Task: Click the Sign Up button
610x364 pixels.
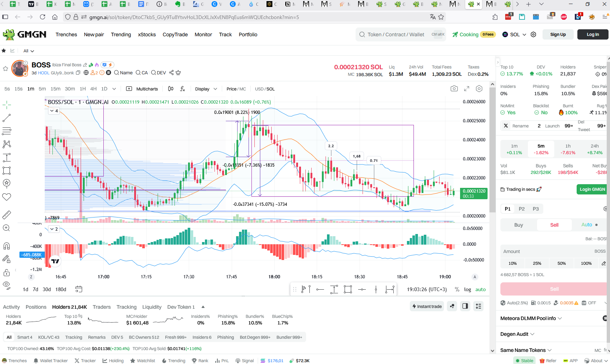Action: pyautogui.click(x=558, y=34)
